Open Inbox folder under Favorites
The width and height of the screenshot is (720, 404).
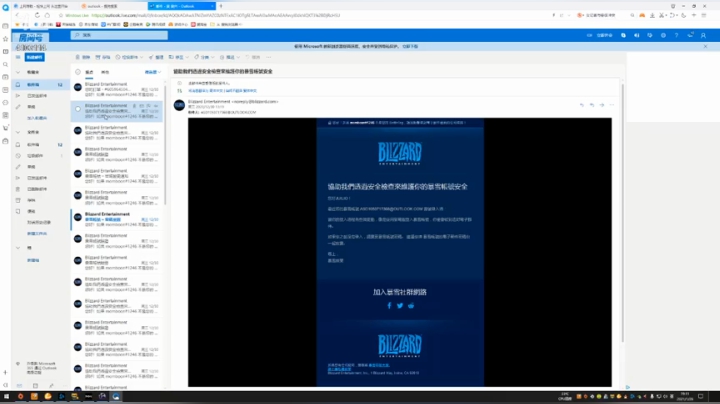point(40,85)
